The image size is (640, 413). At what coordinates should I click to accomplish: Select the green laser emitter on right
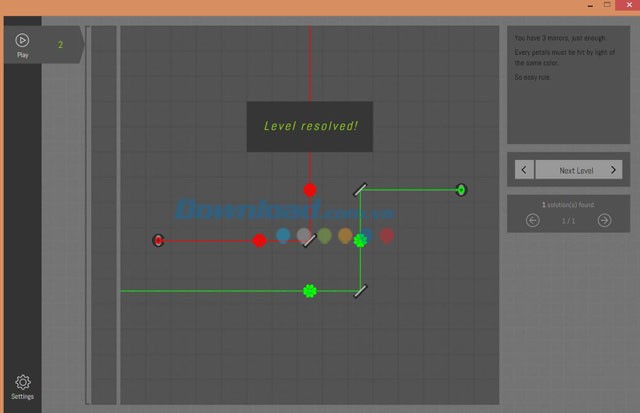461,189
